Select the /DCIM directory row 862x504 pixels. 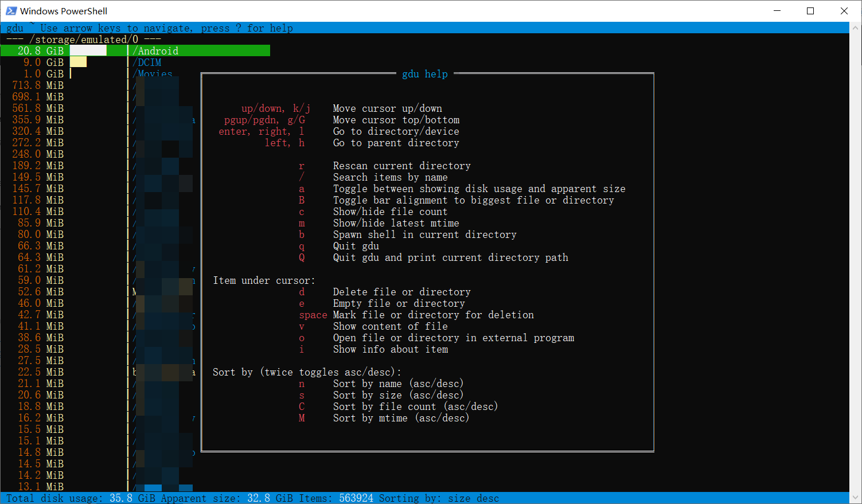tap(147, 62)
